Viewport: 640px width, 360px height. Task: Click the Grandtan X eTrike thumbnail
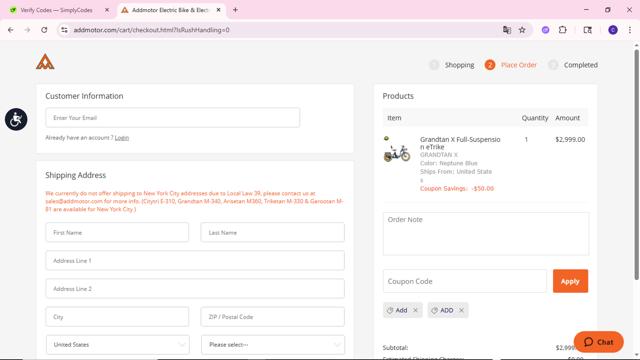397,150
